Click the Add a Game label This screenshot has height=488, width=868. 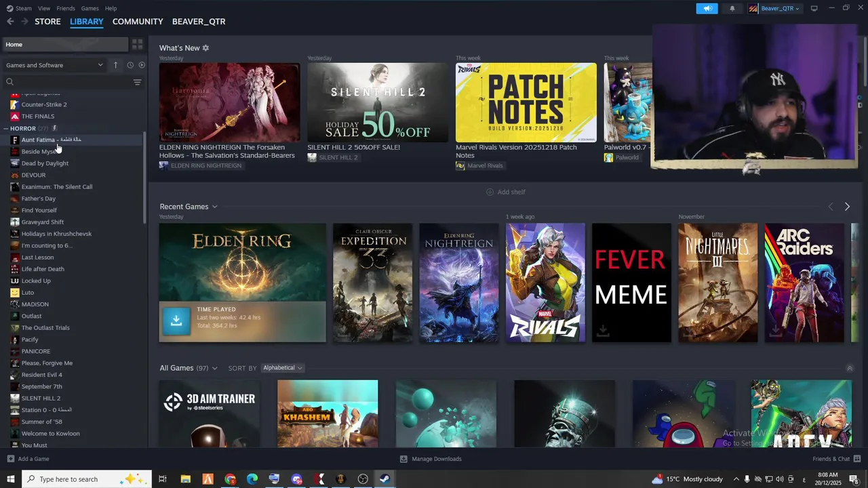33,459
